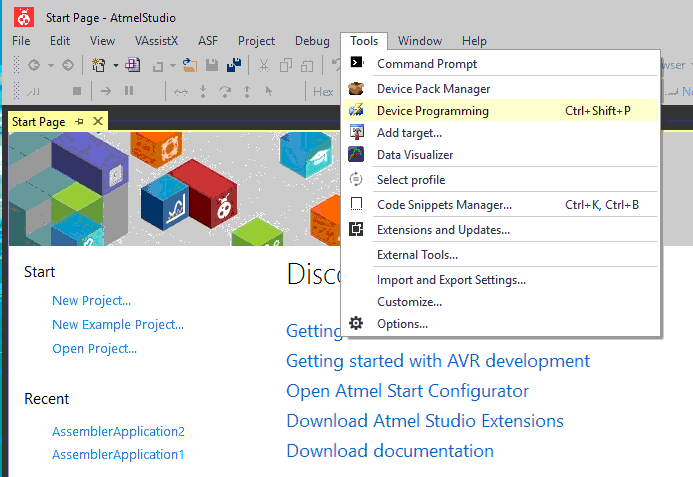Viewport: 693px width, 477px height.
Task: Open Code Snippets Manager... entry
Action: pyautogui.click(x=500, y=205)
